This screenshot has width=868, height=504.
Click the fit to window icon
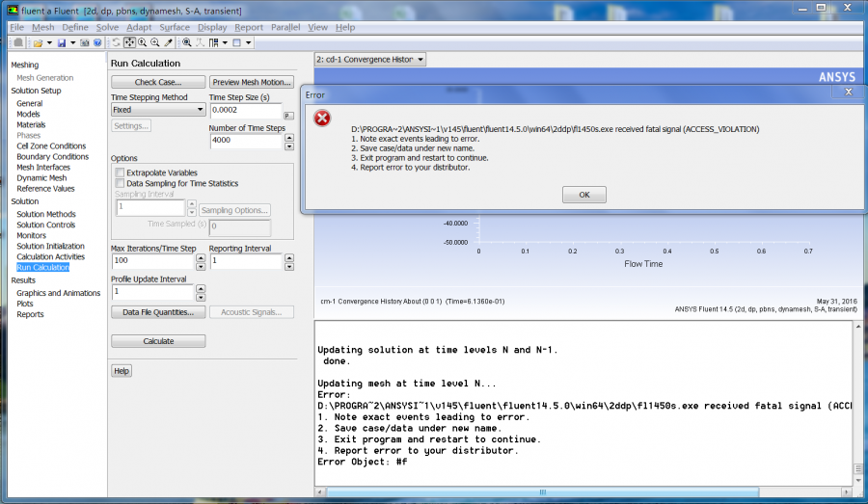coord(187,42)
